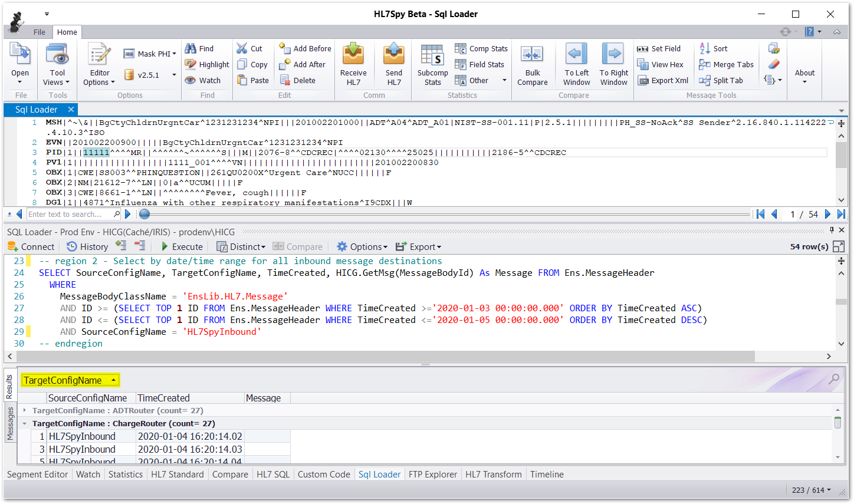This screenshot has width=854, height=504.
Task: Click Delete in the Edit group
Action: point(298,80)
